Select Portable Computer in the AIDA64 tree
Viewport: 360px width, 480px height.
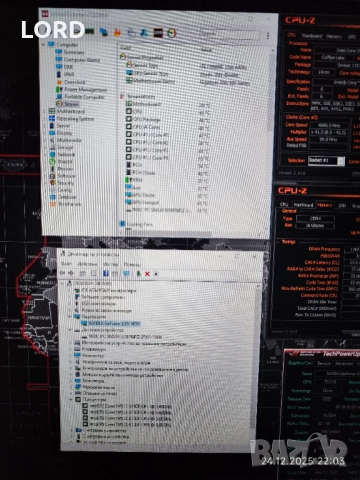pos(84,97)
